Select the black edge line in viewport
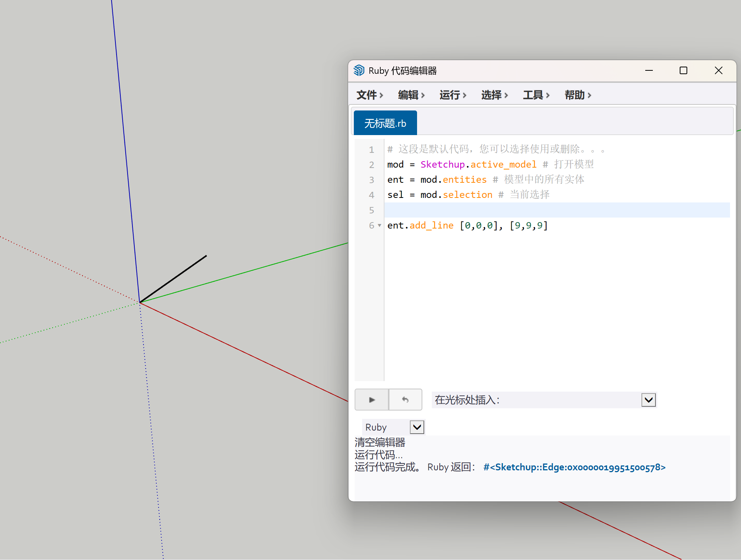Viewport: 741px width, 560px height. click(x=173, y=279)
